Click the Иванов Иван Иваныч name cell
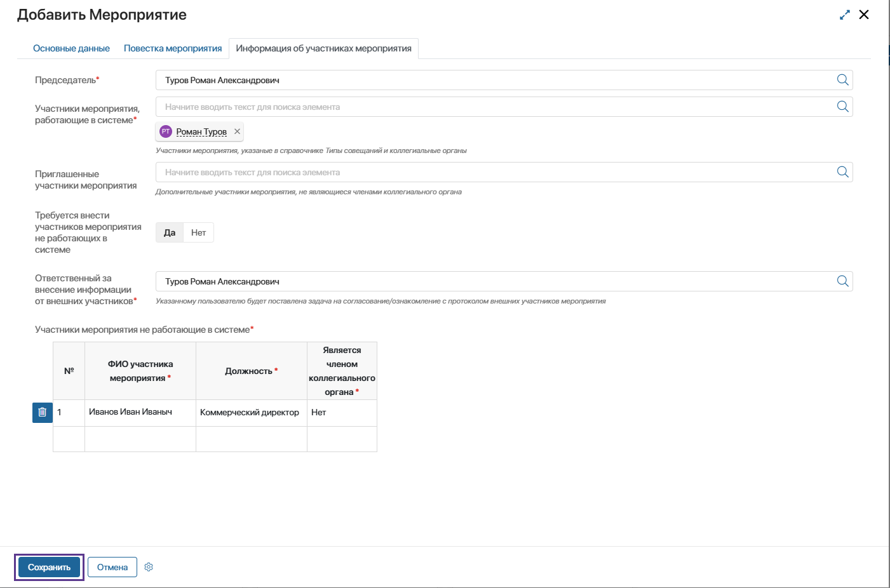 click(x=140, y=412)
